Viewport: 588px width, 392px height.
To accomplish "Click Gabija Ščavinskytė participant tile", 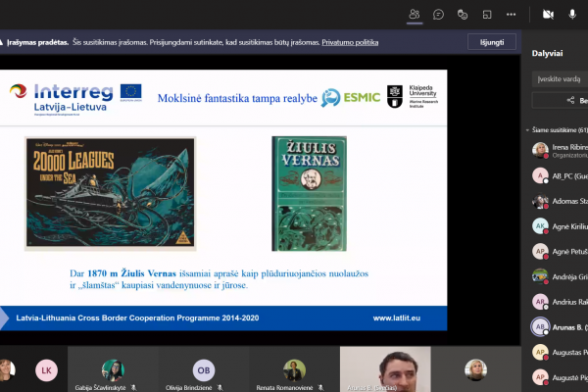I will [114, 369].
